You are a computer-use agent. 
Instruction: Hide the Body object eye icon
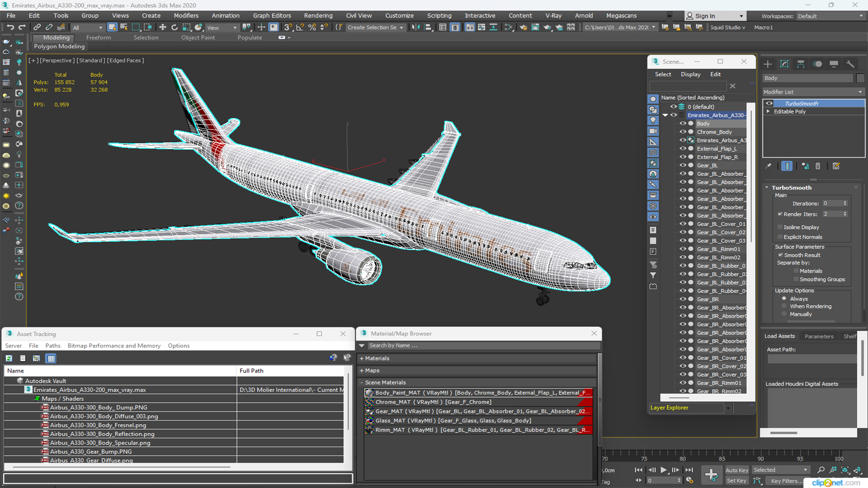(x=683, y=123)
